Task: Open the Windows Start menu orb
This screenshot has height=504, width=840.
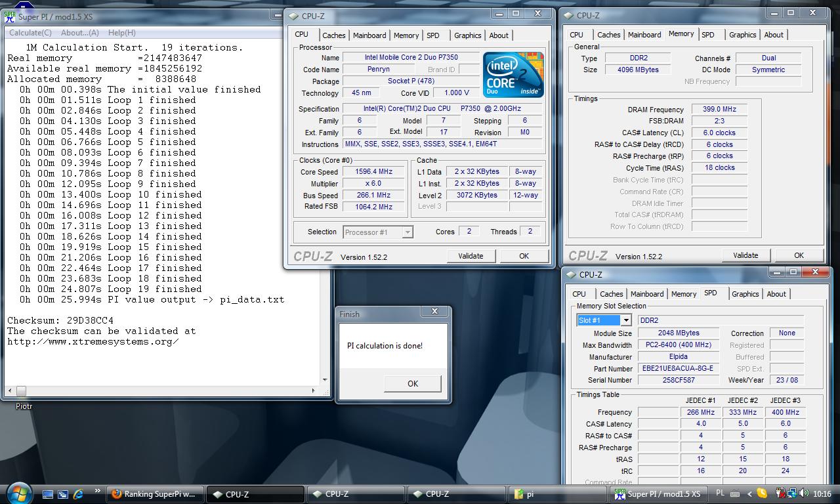Action: 18,493
